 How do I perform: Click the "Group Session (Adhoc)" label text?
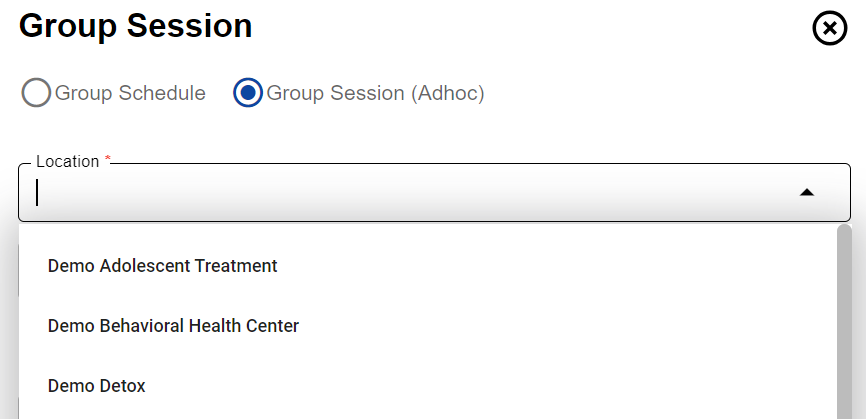point(375,93)
